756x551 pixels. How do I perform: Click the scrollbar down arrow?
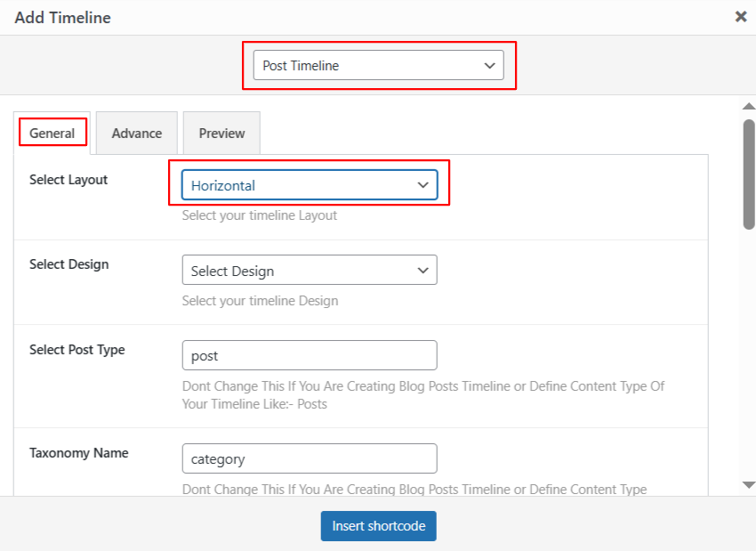point(748,484)
